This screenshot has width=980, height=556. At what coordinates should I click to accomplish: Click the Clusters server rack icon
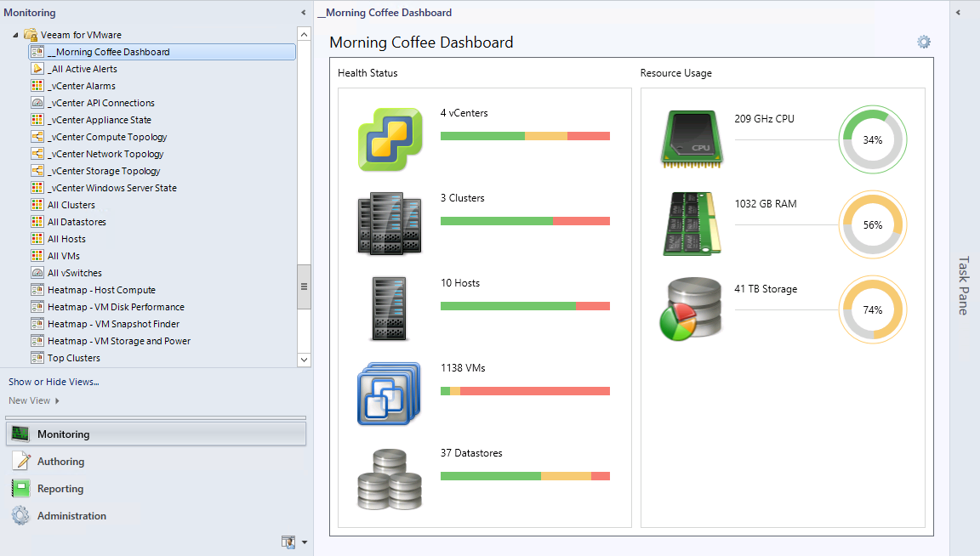(390, 224)
